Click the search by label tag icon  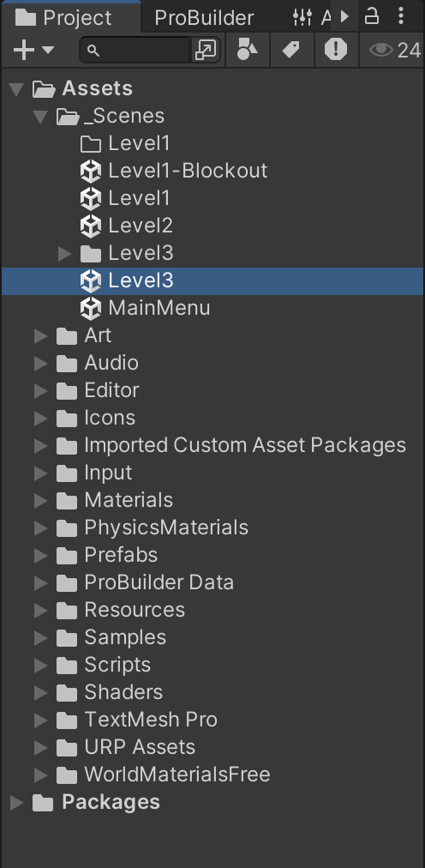click(291, 50)
